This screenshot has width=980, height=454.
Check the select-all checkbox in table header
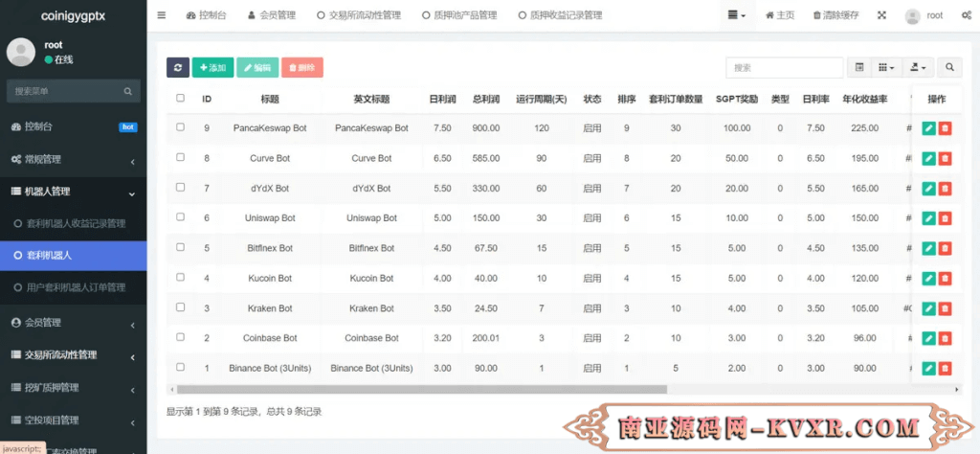(180, 99)
